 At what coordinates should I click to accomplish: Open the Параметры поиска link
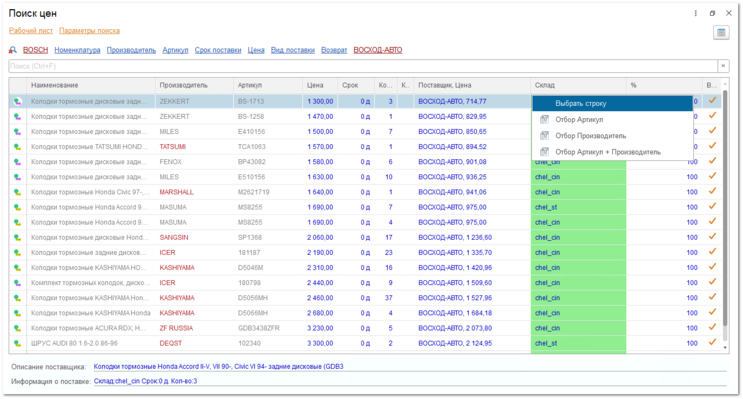(x=90, y=31)
